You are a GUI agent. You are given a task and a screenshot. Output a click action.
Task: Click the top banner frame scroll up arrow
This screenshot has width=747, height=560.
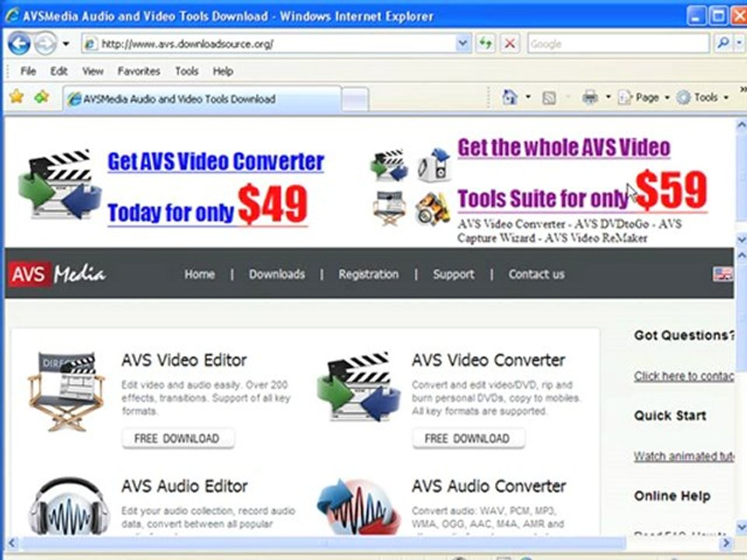click(742, 126)
